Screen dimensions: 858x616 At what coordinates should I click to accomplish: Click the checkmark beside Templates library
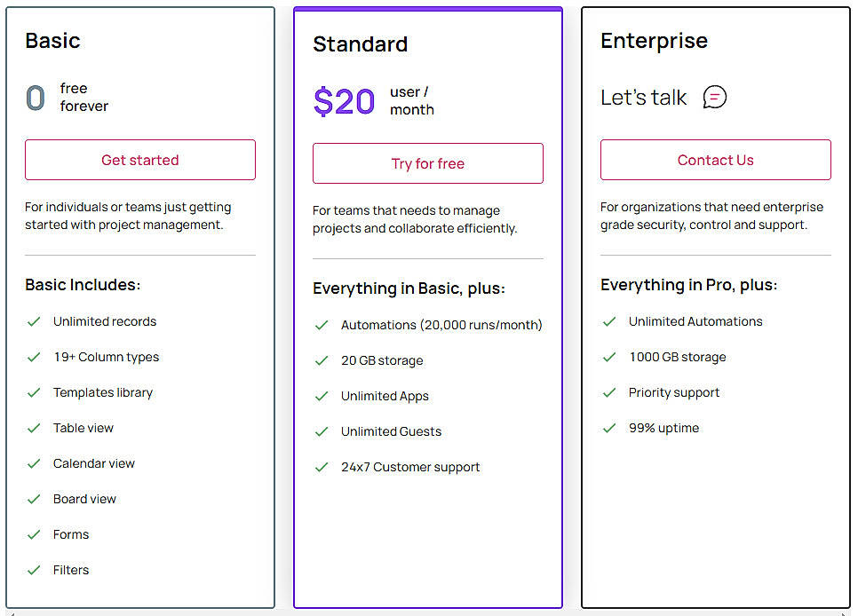(34, 392)
